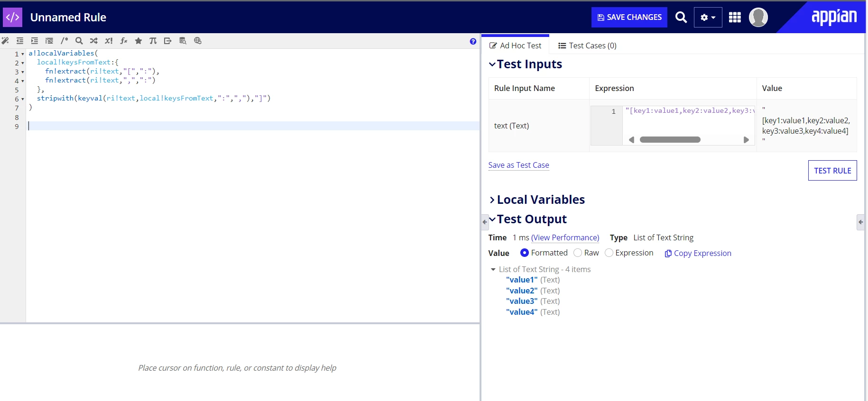Click the horizontal scrollbar thumb in expression field
Screen dimensions: 868x401
tap(670, 140)
